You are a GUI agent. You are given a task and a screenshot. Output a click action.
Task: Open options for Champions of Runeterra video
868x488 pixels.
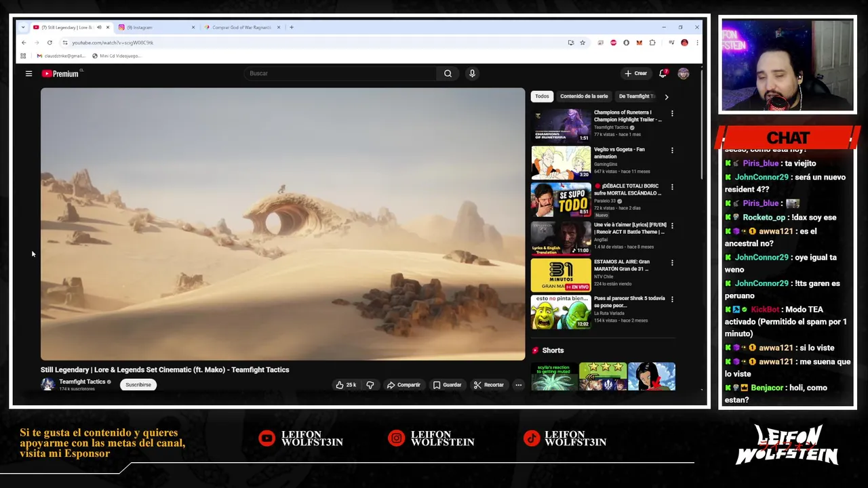pos(672,113)
